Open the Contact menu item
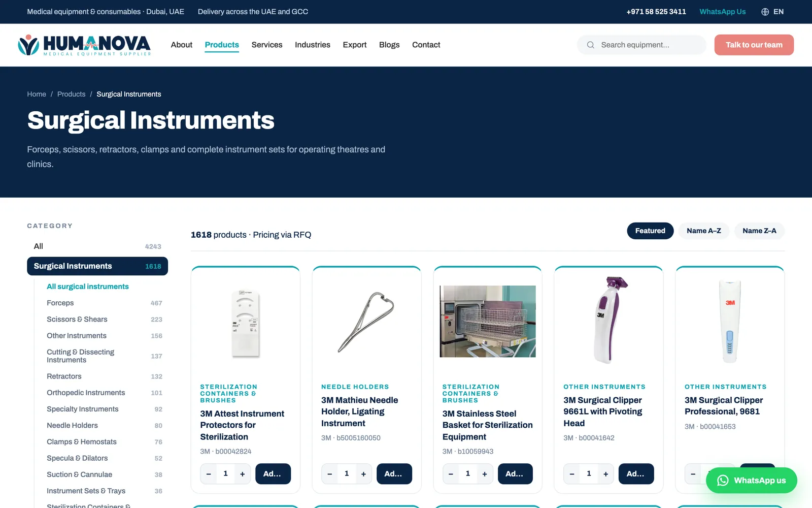The image size is (812, 508). tap(426, 45)
